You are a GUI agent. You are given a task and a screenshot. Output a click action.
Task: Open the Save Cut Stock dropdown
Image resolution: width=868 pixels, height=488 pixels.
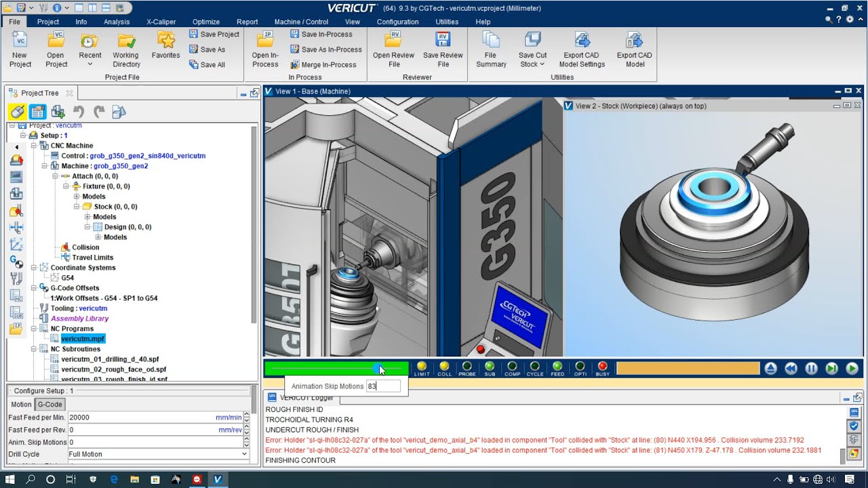(542, 64)
